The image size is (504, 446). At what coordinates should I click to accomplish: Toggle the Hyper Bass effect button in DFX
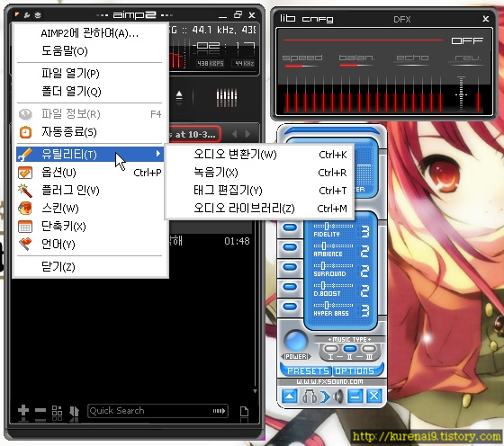[x=290, y=307]
